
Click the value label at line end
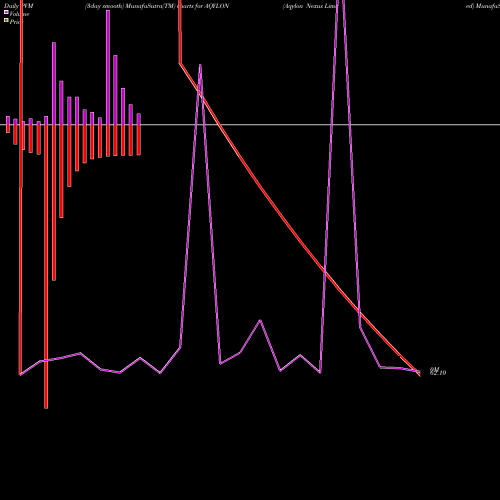438,371
